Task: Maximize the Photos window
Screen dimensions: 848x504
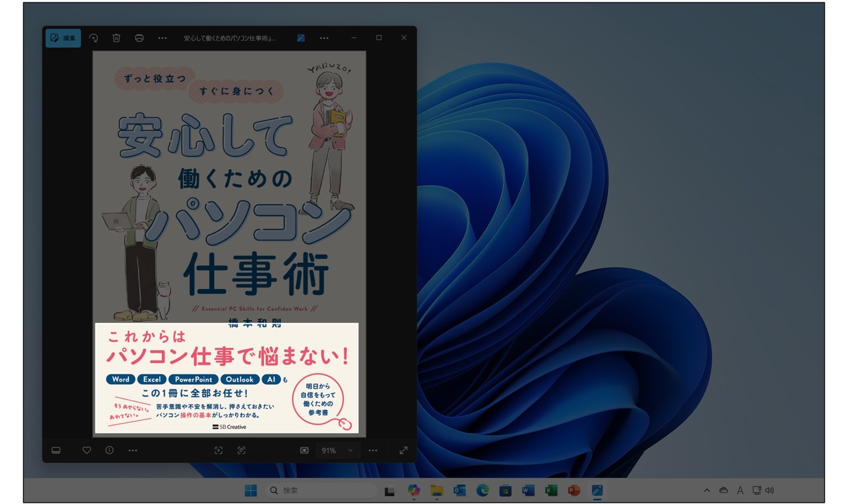Action: tap(379, 38)
